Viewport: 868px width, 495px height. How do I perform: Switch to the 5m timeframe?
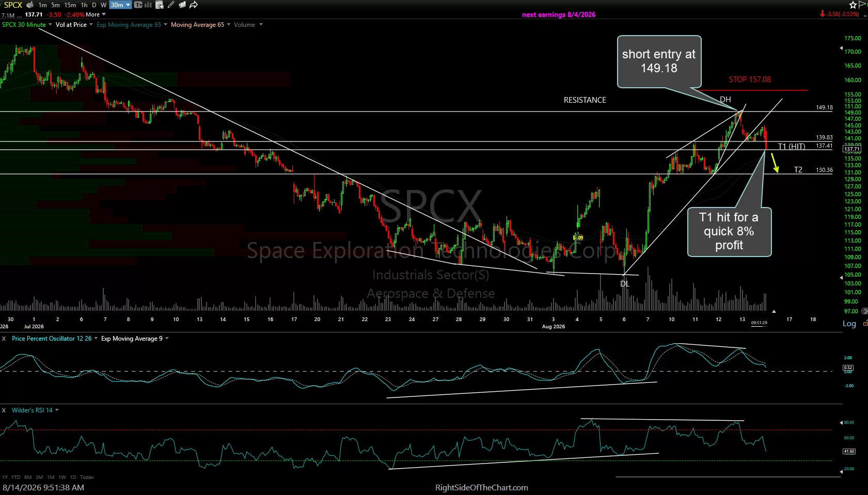(x=55, y=5)
